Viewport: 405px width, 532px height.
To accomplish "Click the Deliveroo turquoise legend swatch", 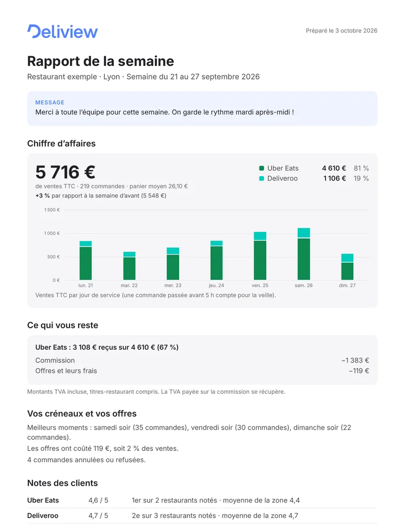I will (262, 179).
